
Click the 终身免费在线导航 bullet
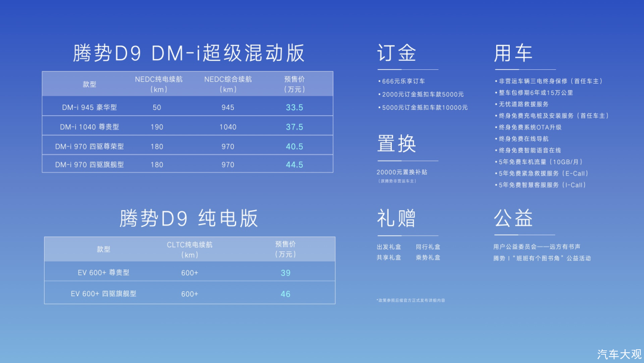click(x=522, y=139)
